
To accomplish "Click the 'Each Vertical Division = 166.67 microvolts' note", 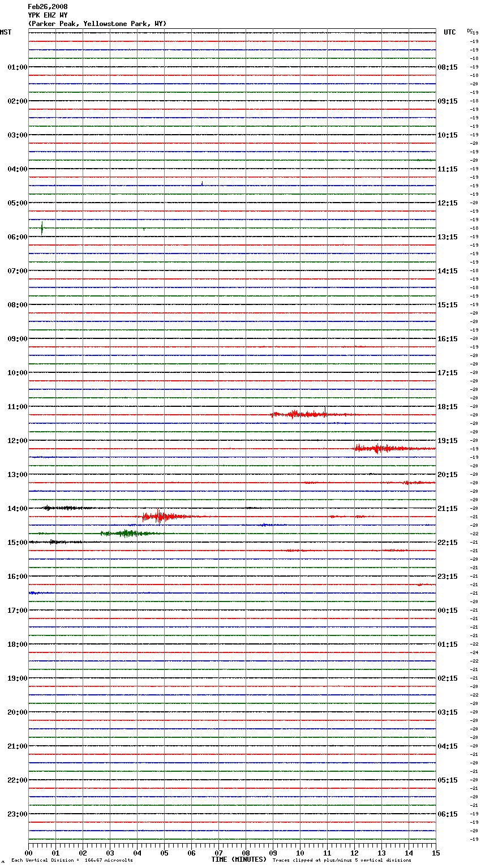I will [72, 861].
